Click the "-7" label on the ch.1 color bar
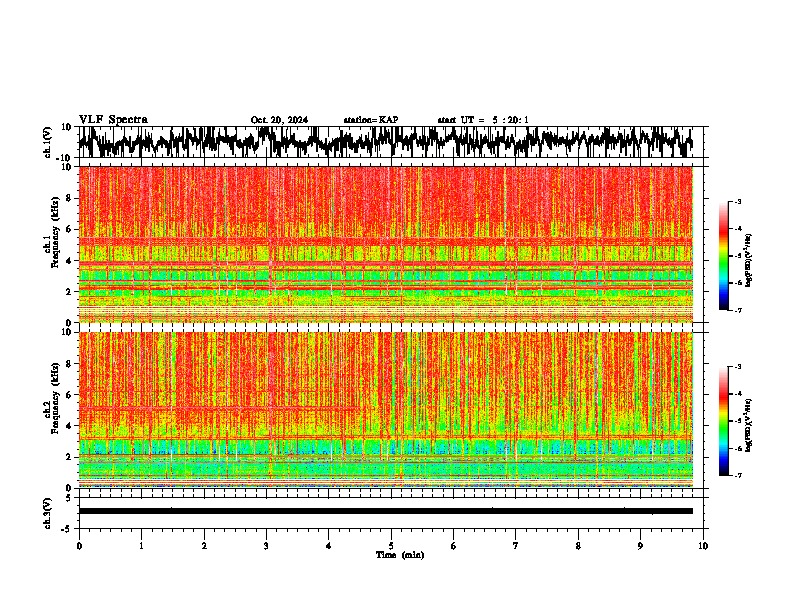The height and width of the screenshot is (612, 792). tap(737, 310)
